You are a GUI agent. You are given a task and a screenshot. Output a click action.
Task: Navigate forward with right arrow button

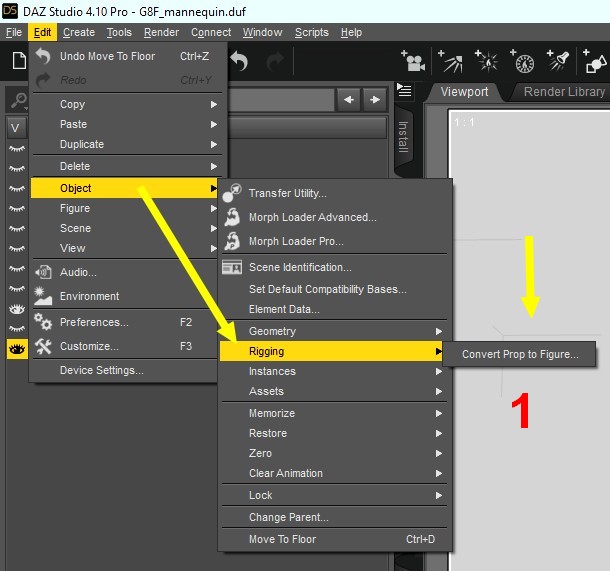pyautogui.click(x=375, y=100)
